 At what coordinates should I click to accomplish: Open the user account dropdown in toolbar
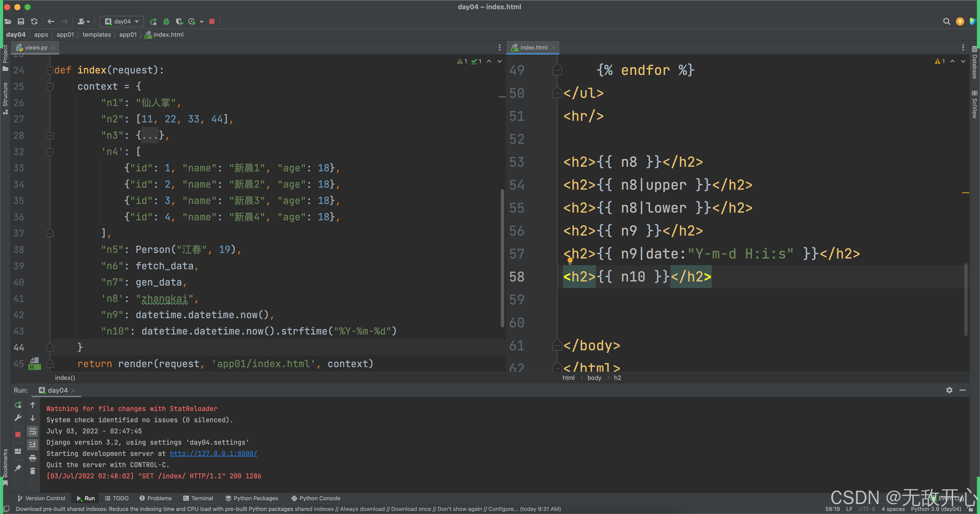coord(84,22)
